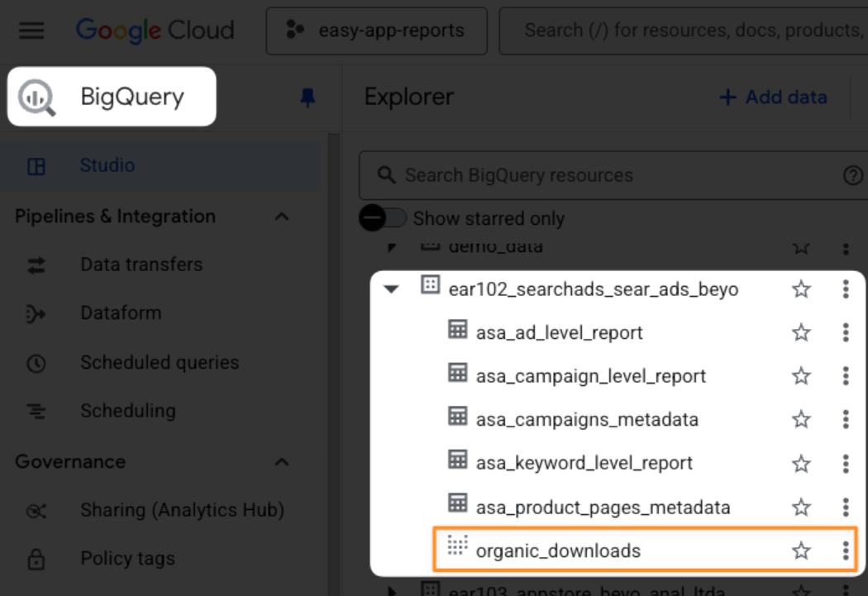Collapse the ear102_searchads_sear_ads_beyo dataset
Screen dimensions: 868x596
click(391, 288)
